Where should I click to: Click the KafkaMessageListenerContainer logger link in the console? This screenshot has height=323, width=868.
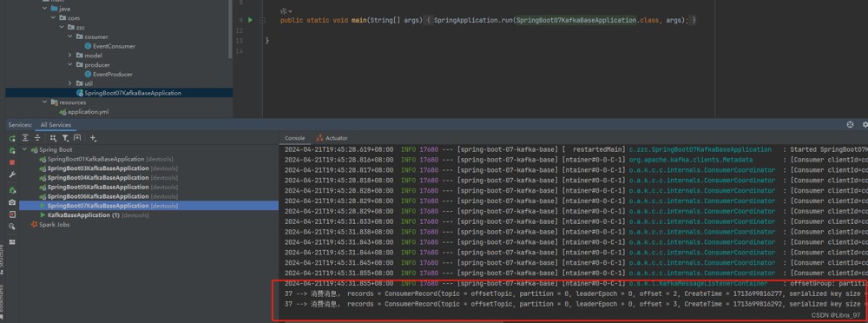pos(698,283)
